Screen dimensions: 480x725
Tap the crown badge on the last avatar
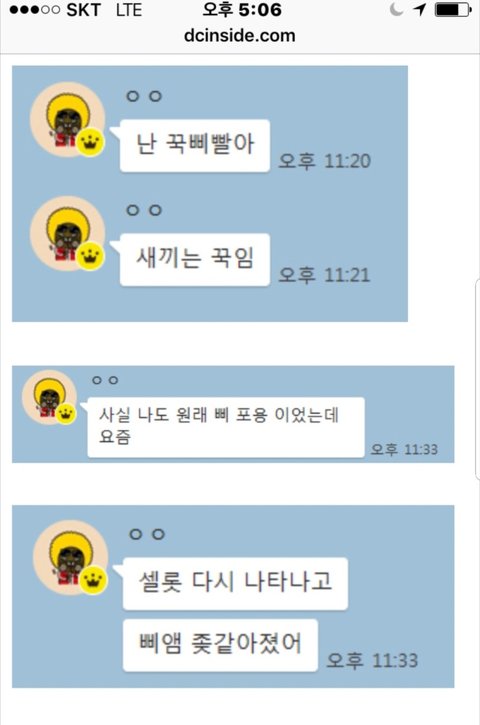(x=94, y=579)
